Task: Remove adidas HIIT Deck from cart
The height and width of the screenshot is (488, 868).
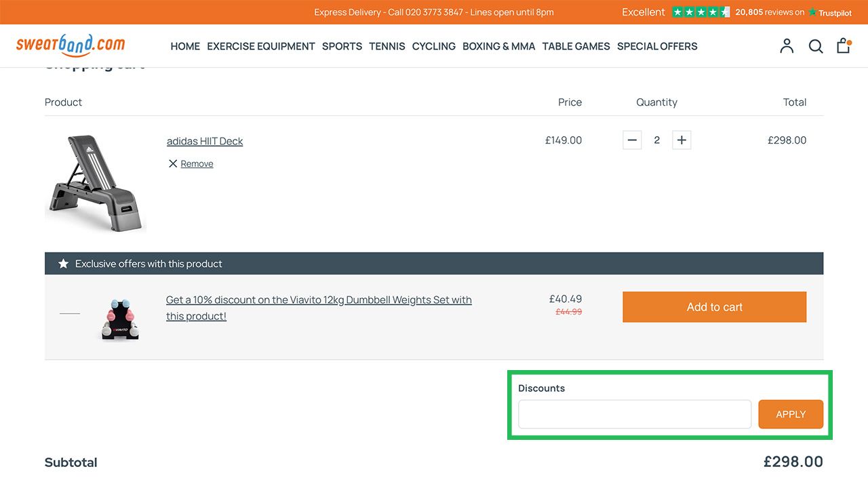Action: 197,163
